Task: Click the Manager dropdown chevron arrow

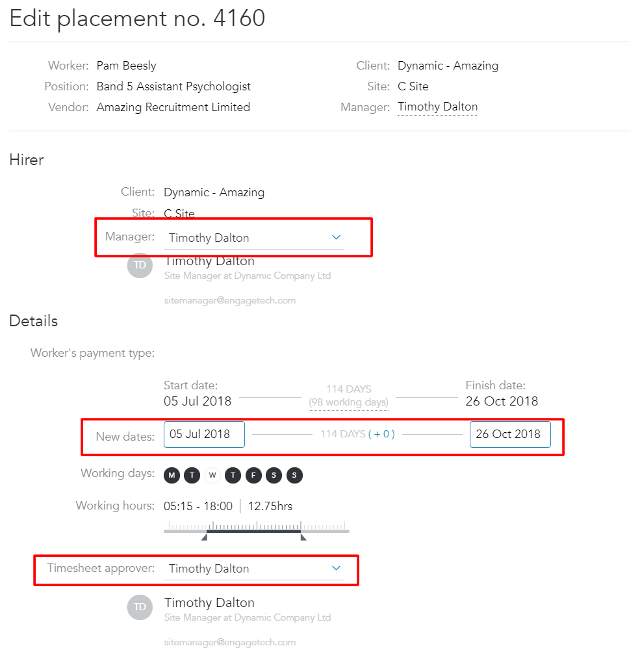Action: click(337, 237)
